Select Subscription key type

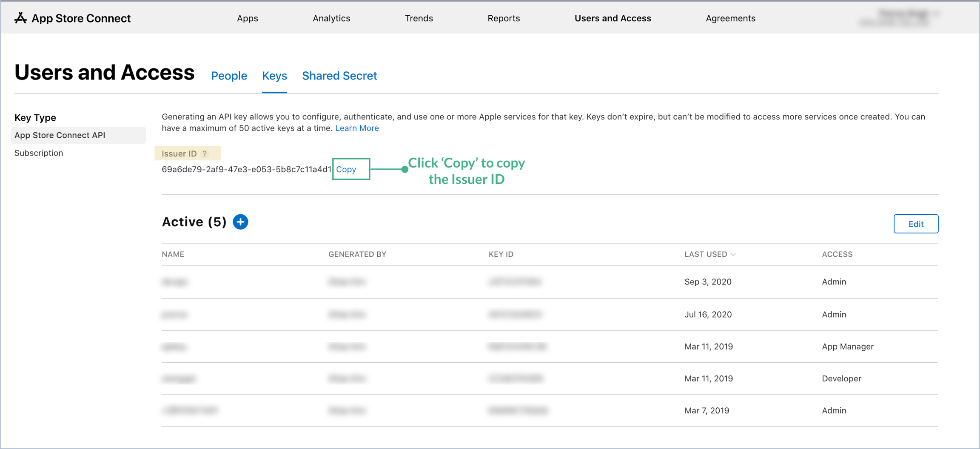click(39, 153)
